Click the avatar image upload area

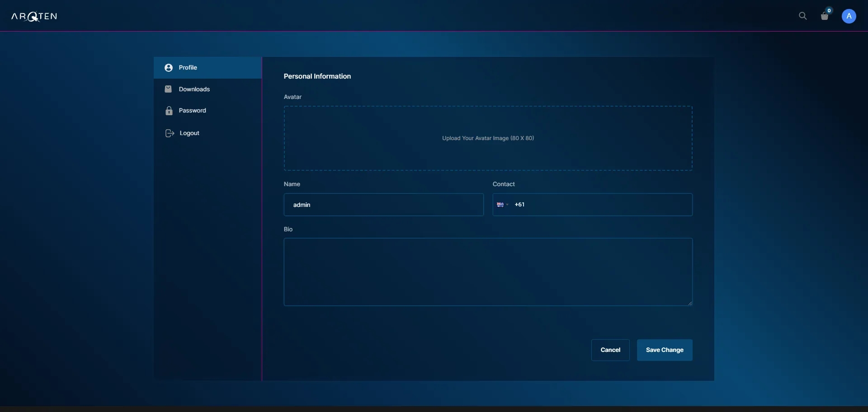(488, 138)
